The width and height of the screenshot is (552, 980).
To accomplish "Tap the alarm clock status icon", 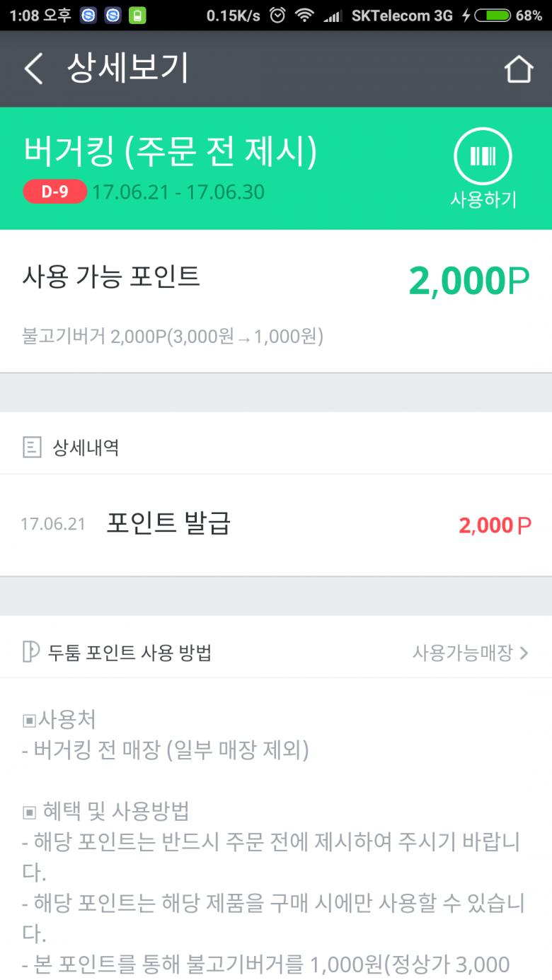I will coord(278,15).
